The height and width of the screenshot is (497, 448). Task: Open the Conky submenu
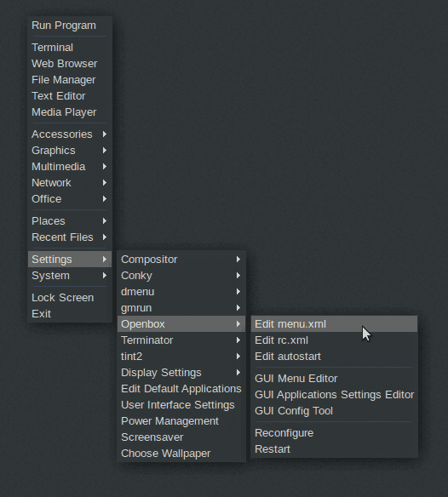tap(181, 276)
